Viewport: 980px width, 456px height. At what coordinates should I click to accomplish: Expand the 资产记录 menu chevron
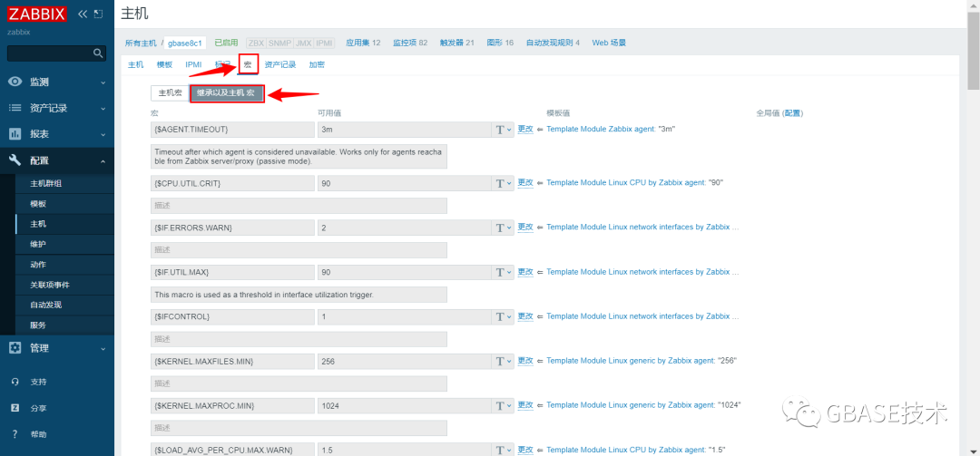(x=103, y=108)
